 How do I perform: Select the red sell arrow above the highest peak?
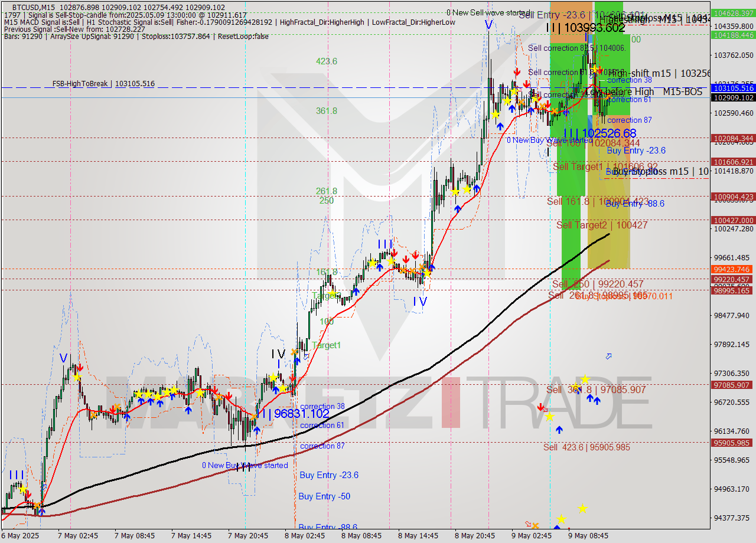point(599,69)
